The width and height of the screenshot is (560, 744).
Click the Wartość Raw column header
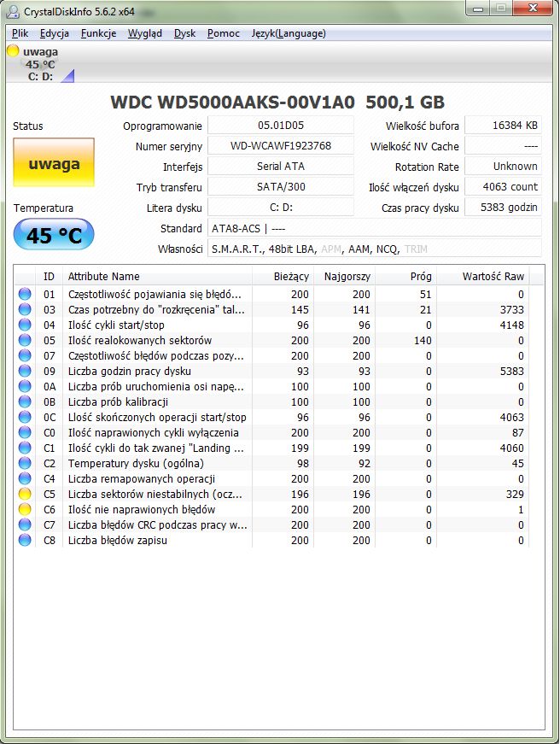click(x=482, y=276)
